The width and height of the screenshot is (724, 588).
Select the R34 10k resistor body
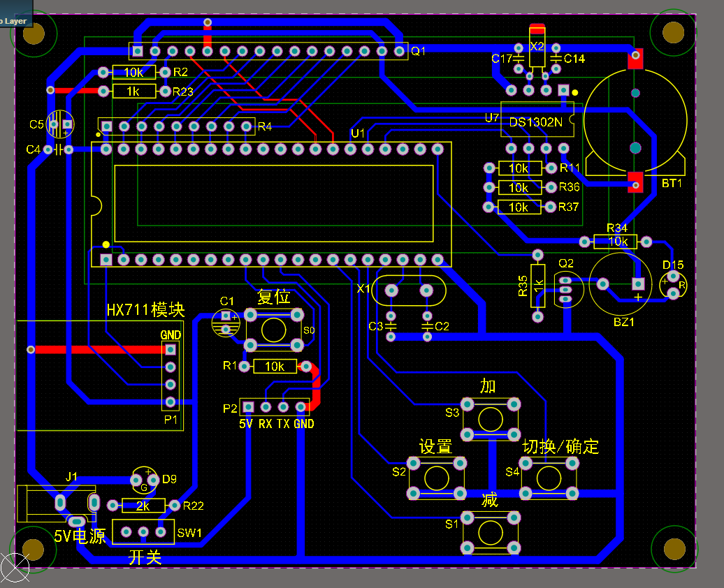pyautogui.click(x=616, y=242)
